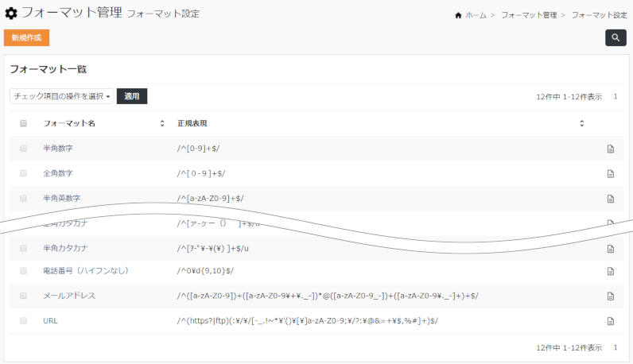Open the URL format link
The height and width of the screenshot is (364, 633).
pos(50,321)
